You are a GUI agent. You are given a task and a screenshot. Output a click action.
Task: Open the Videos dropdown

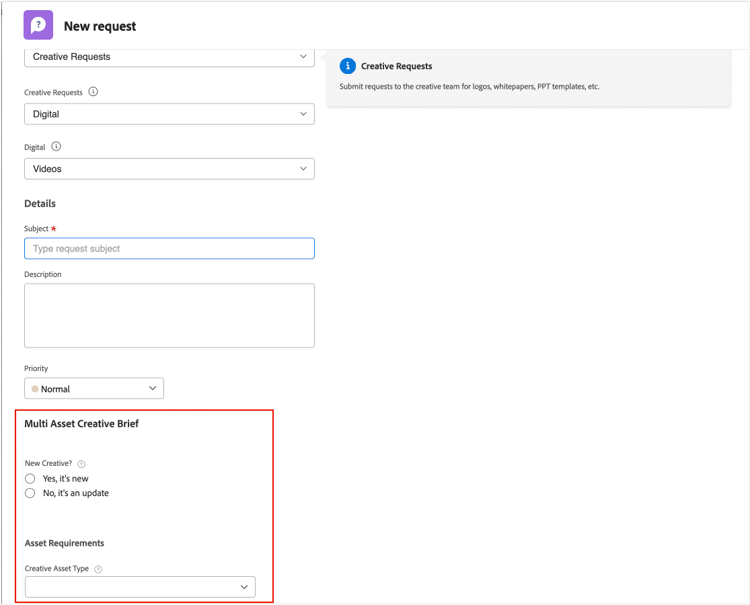[x=169, y=169]
